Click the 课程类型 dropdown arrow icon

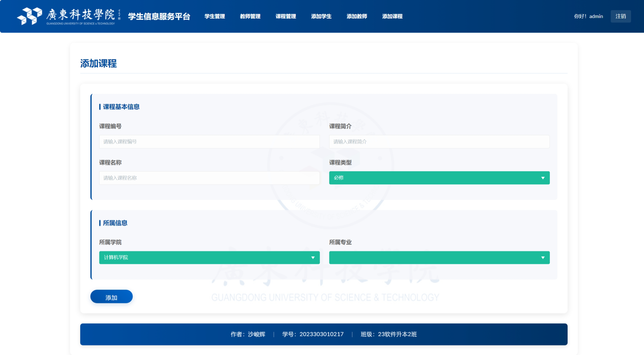[x=543, y=178]
